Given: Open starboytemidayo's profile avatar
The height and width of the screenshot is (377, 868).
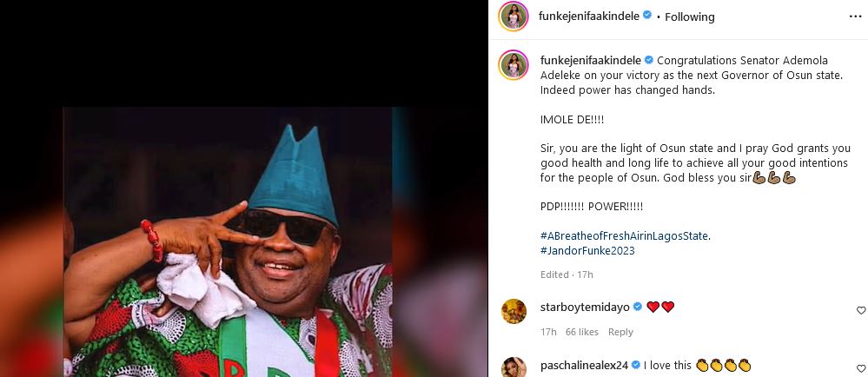Looking at the screenshot, I should (x=514, y=311).
